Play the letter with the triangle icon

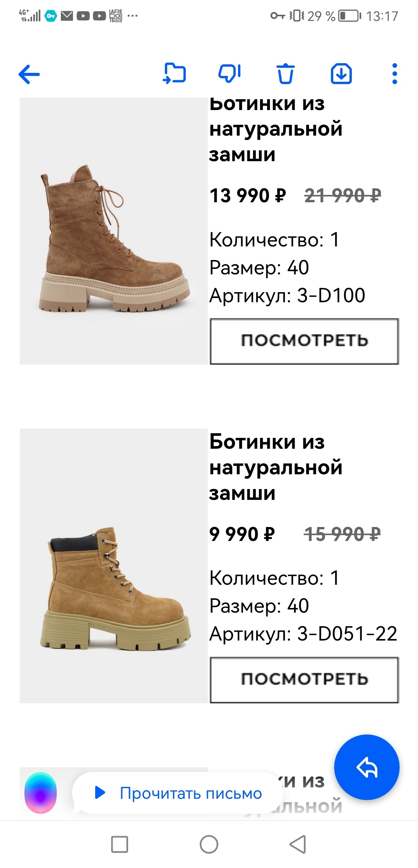100,792
